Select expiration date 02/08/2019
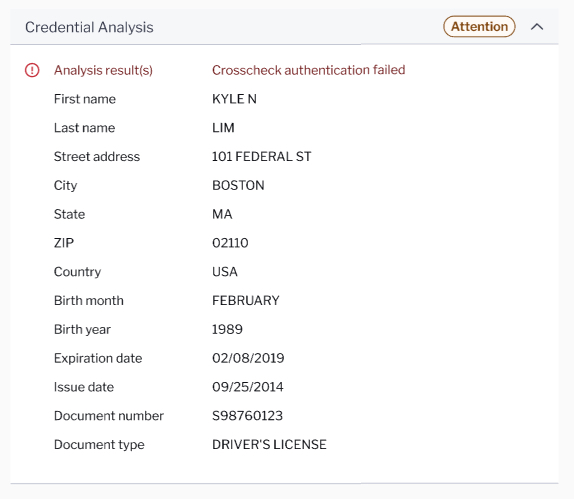574x499 pixels. [248, 358]
